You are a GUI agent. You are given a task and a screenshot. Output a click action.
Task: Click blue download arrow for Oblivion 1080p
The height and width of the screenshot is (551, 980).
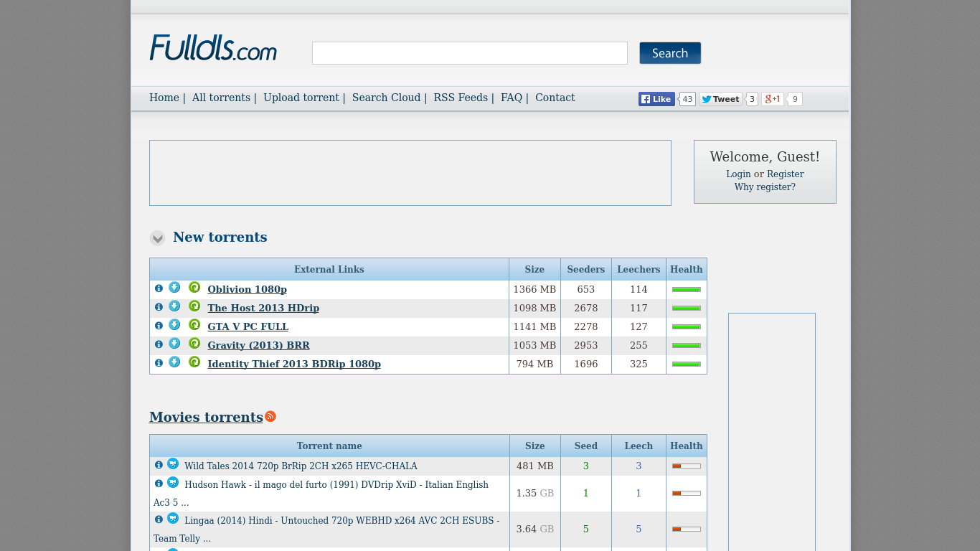pos(174,288)
